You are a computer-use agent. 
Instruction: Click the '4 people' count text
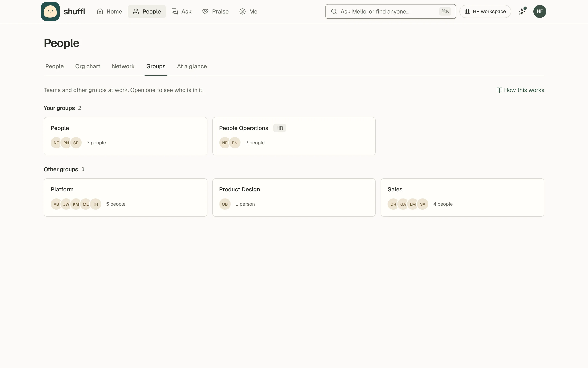pyautogui.click(x=443, y=204)
